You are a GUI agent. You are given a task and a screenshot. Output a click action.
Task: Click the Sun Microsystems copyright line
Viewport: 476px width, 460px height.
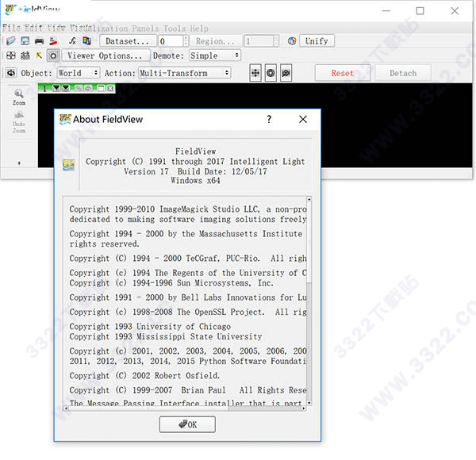(171, 282)
